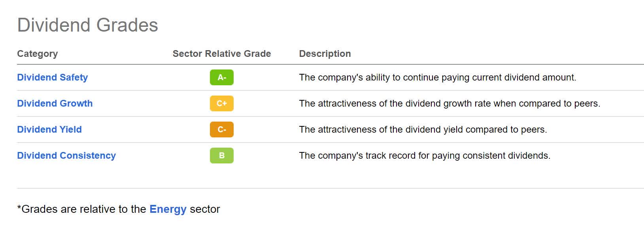Screen dimensions: 644x227
Task: Click the orange C- grade badge
Action: [x=221, y=129]
